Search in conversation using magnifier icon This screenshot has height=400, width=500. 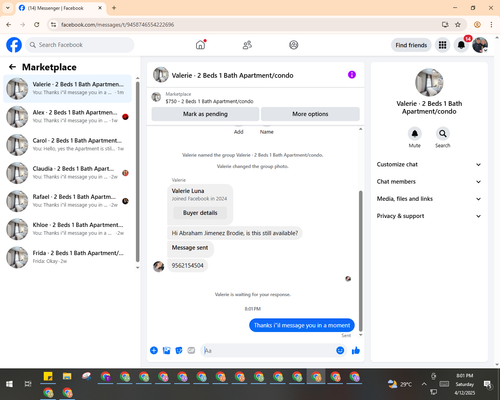click(443, 134)
